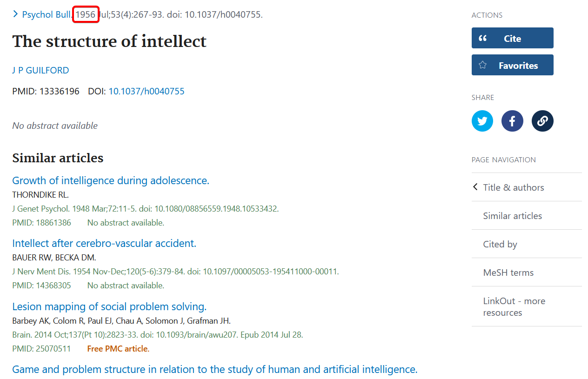Share article on Twitter
This screenshot has height=379, width=588.
click(482, 121)
